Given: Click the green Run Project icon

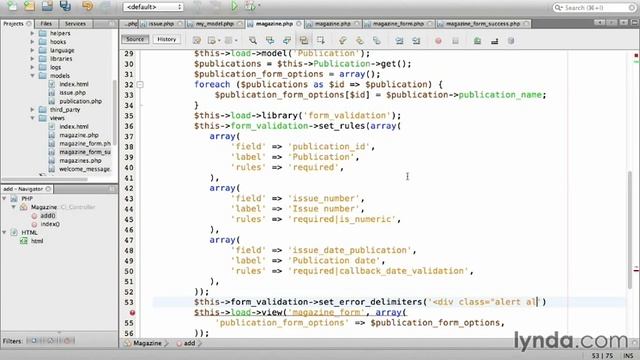Looking at the screenshot, I should [234, 6].
